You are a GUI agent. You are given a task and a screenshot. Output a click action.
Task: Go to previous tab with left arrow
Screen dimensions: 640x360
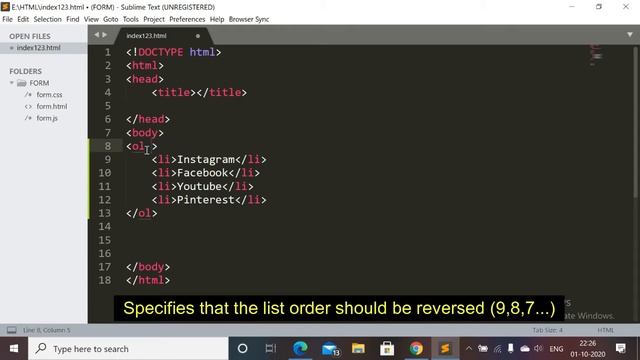tap(97, 35)
